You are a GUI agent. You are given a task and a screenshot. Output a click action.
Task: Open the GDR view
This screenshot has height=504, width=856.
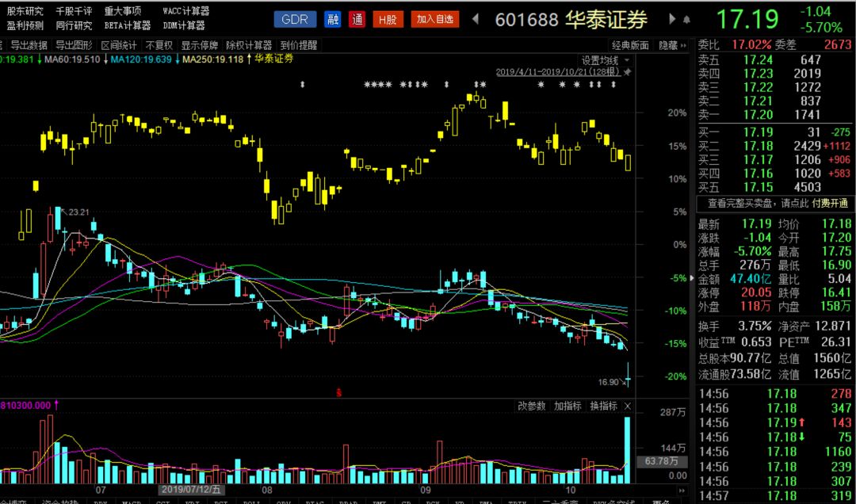[x=295, y=20]
